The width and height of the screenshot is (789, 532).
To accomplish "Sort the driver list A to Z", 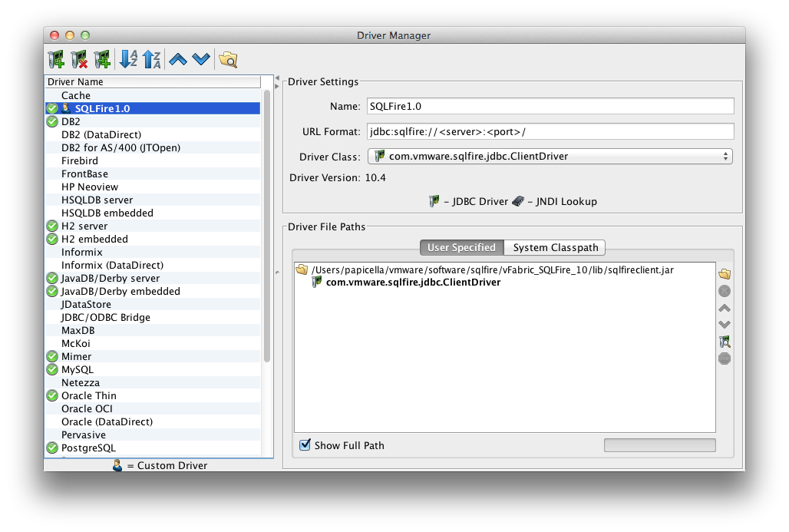I will [127, 59].
